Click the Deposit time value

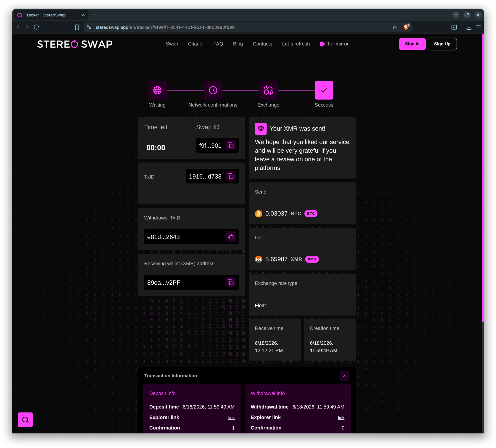pyautogui.click(x=209, y=407)
